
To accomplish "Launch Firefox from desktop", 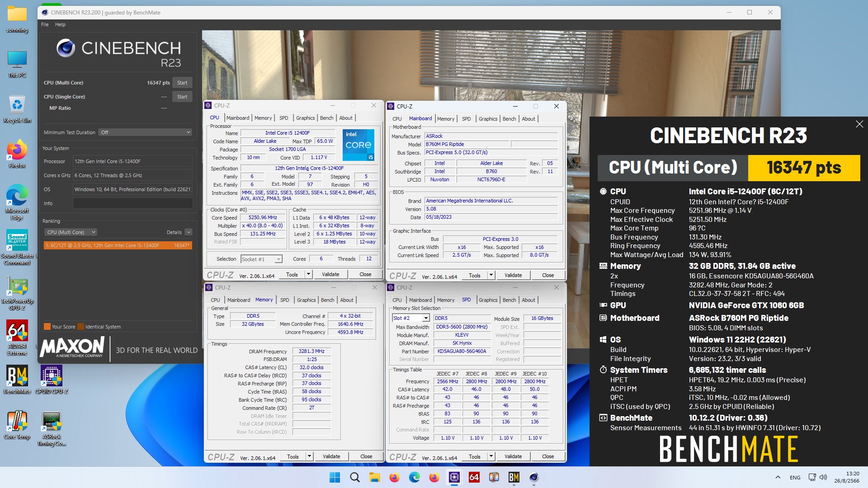I will [17, 155].
